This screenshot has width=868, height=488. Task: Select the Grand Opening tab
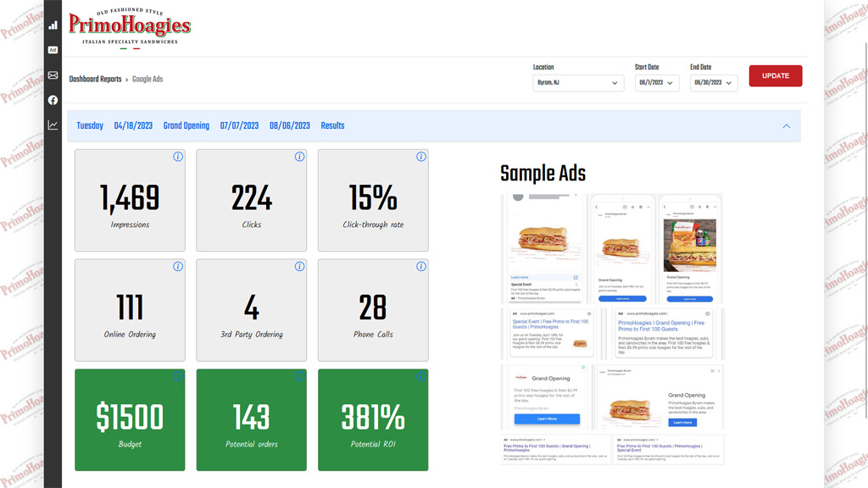pyautogui.click(x=186, y=126)
